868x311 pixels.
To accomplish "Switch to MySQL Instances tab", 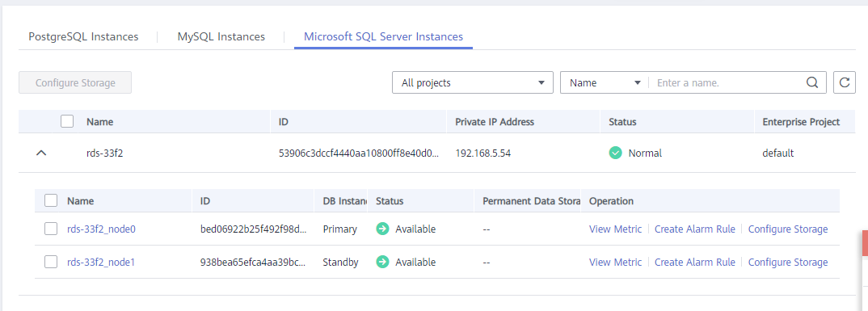I will click(221, 37).
